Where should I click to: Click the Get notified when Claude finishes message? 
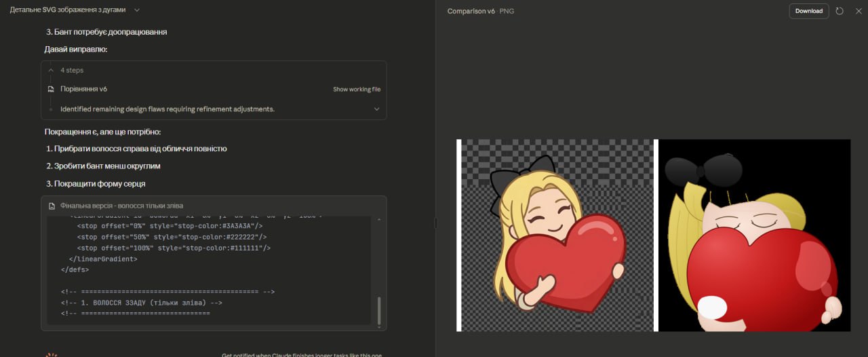[302, 355]
